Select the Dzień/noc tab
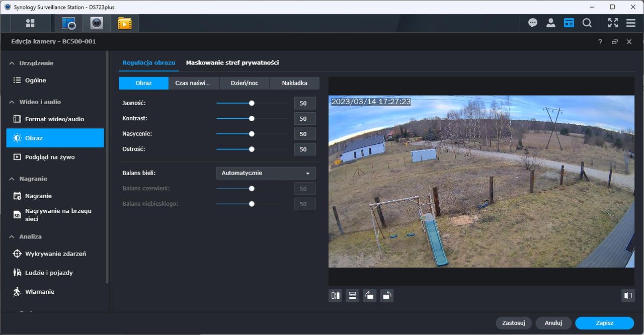This screenshot has width=644, height=335. (245, 83)
